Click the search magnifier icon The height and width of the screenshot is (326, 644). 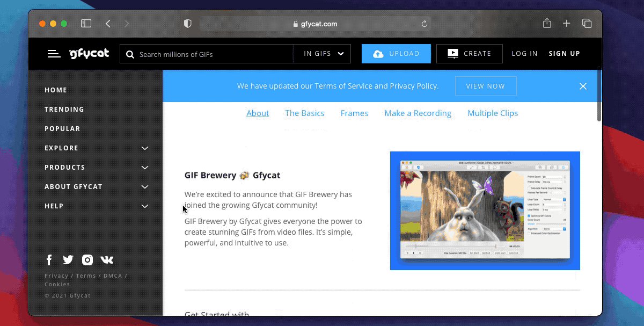tap(130, 54)
